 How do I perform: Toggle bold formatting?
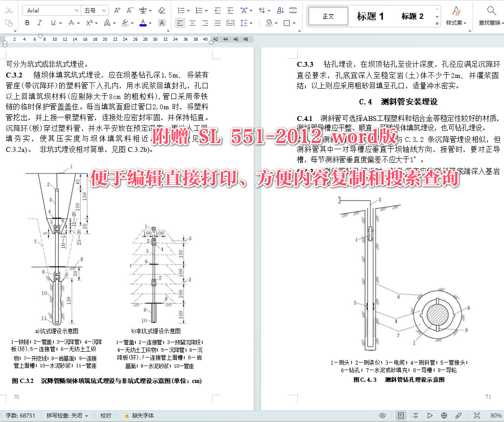pyautogui.click(x=27, y=23)
